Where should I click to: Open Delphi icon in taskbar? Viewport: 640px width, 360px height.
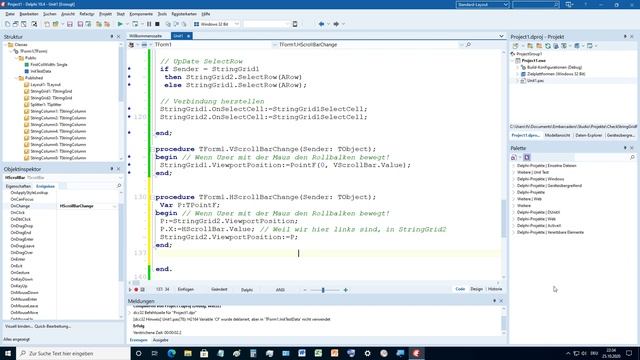pos(416,353)
